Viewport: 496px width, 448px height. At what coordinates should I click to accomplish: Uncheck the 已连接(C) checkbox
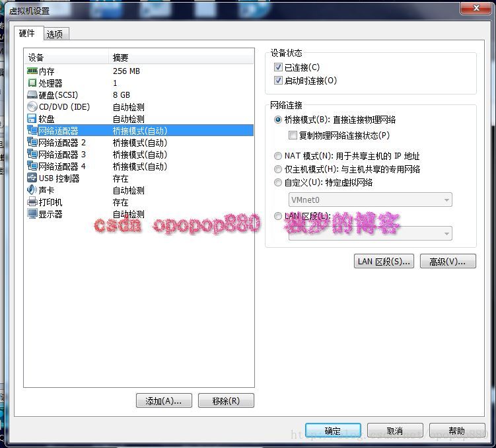[278, 67]
